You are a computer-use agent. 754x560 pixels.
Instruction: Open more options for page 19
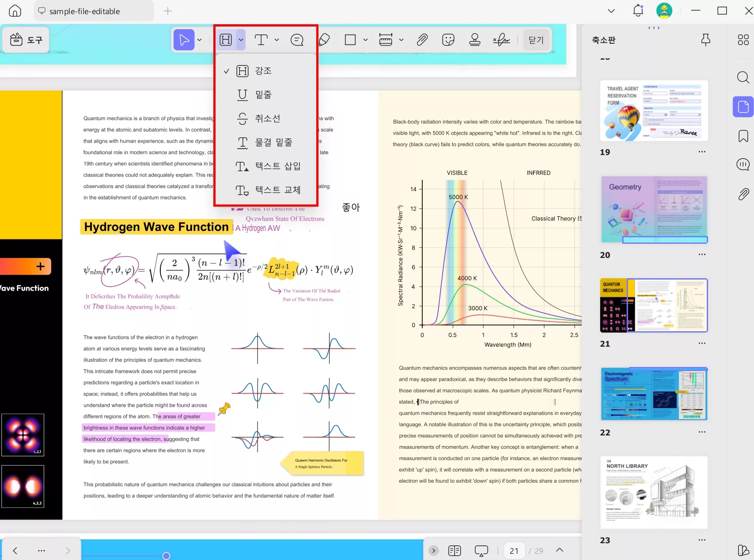pyautogui.click(x=702, y=152)
